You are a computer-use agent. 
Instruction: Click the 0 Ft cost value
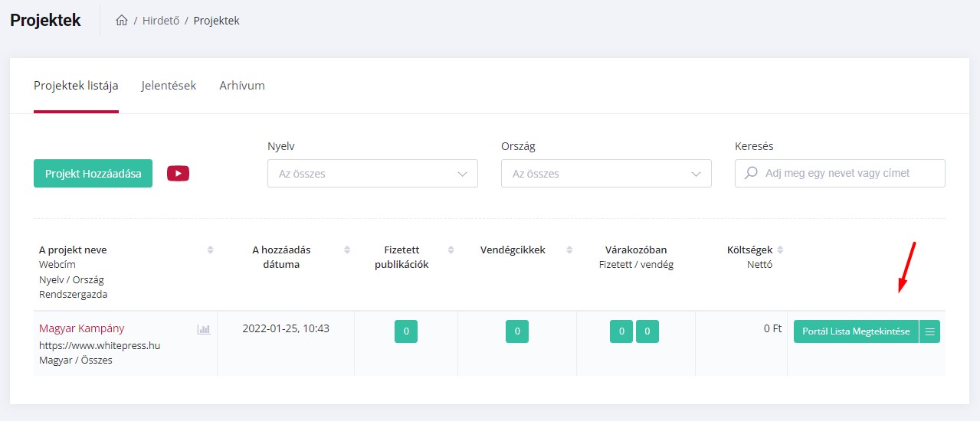point(772,328)
